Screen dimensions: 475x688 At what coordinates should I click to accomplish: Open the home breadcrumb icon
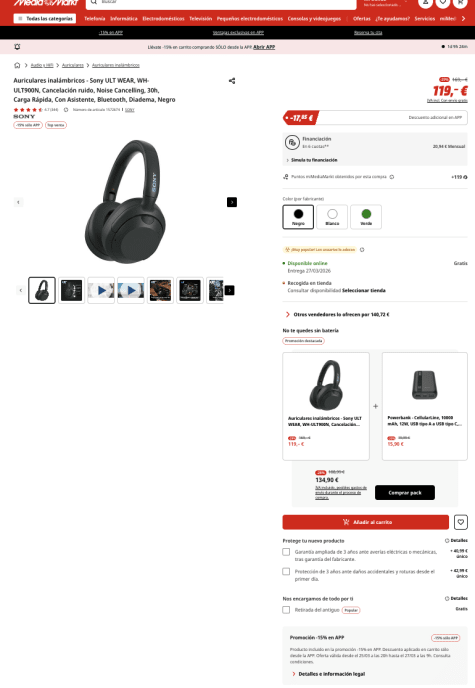tap(17, 65)
